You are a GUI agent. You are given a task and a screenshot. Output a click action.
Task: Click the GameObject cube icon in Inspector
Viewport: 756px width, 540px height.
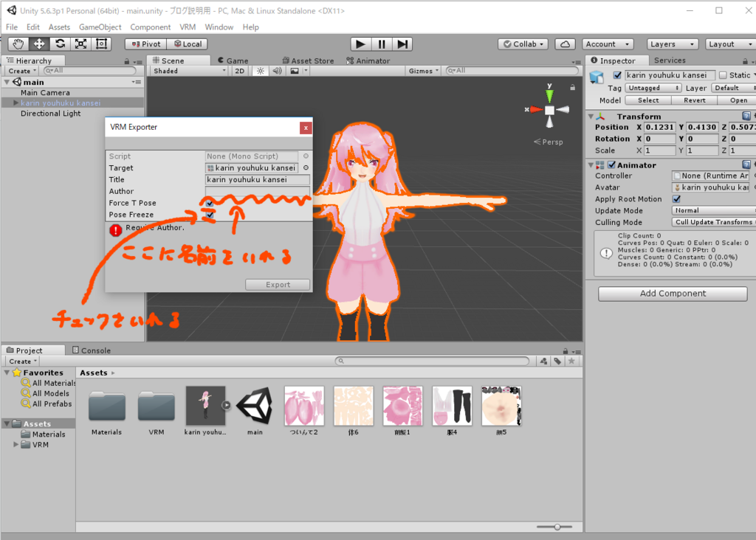coord(597,76)
